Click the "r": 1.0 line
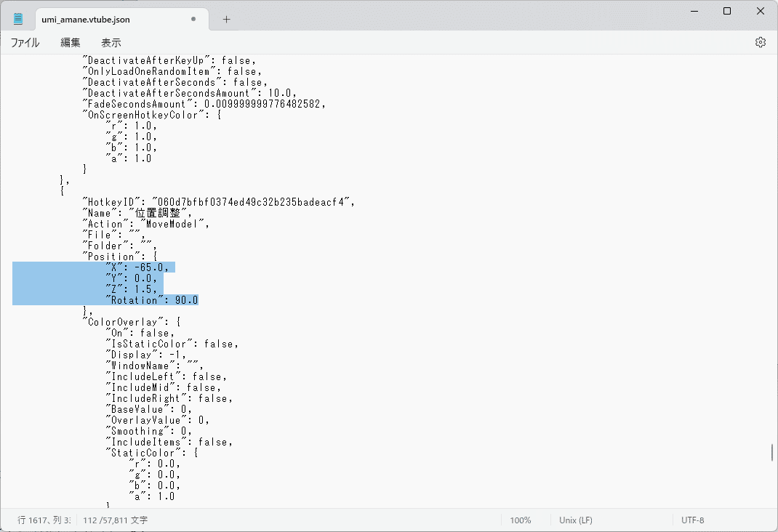 131,126
